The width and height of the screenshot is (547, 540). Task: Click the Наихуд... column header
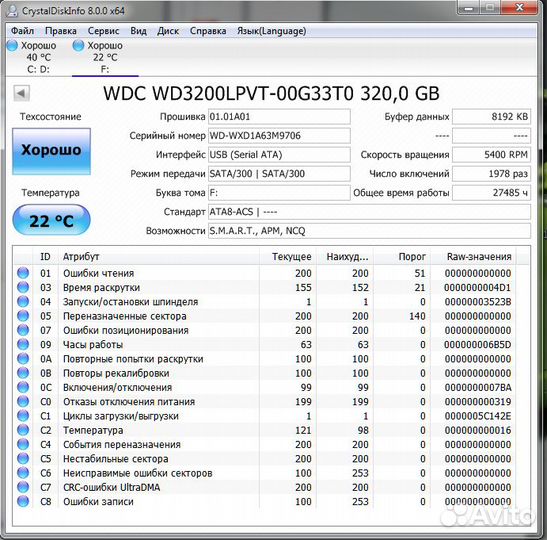pos(345,257)
